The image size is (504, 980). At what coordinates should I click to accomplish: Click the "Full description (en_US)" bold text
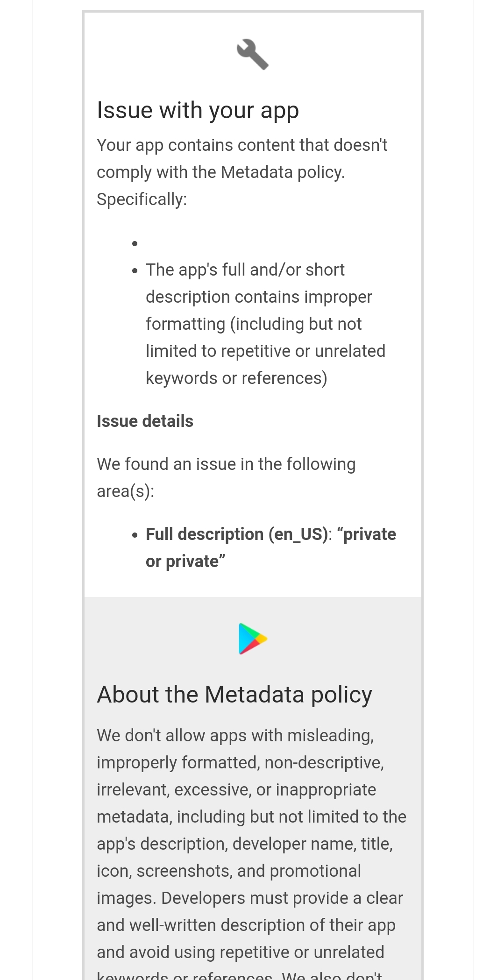click(237, 534)
